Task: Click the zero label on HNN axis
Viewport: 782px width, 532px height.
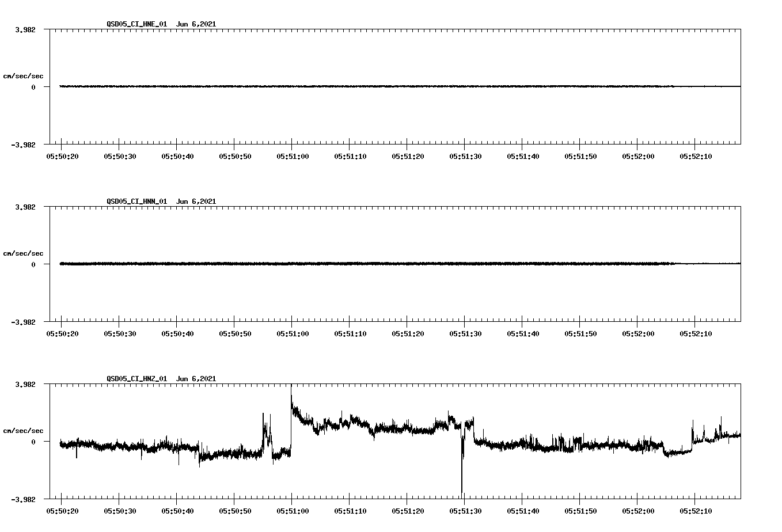Action: pyautogui.click(x=33, y=265)
